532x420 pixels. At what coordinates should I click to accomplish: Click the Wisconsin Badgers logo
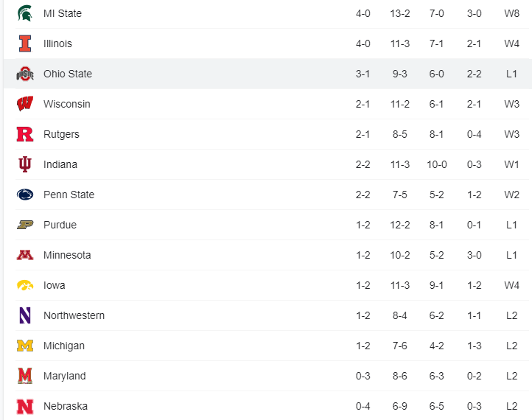[x=25, y=104]
